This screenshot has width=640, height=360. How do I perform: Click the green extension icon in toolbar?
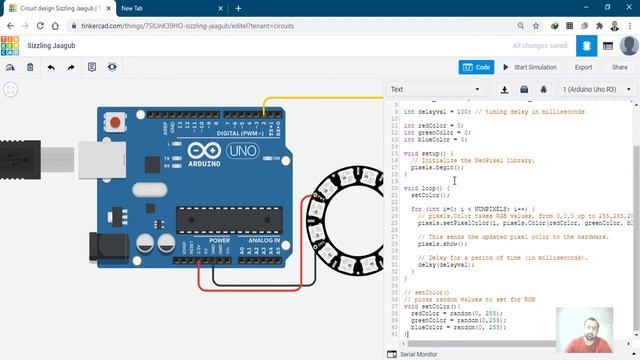tap(554, 26)
